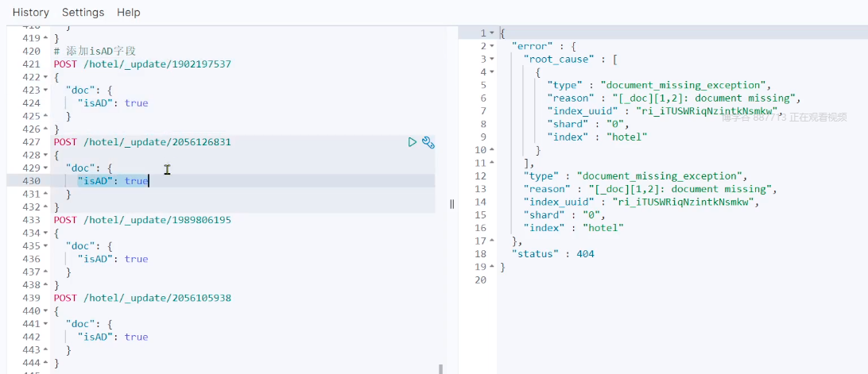
Task: Click "shard" : "0" on response line 15
Action: click(x=564, y=215)
